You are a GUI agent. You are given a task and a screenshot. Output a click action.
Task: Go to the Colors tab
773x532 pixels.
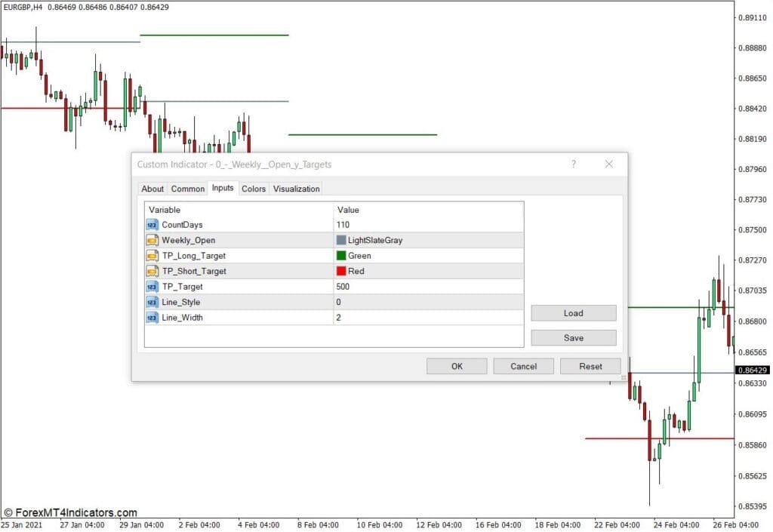tap(254, 189)
